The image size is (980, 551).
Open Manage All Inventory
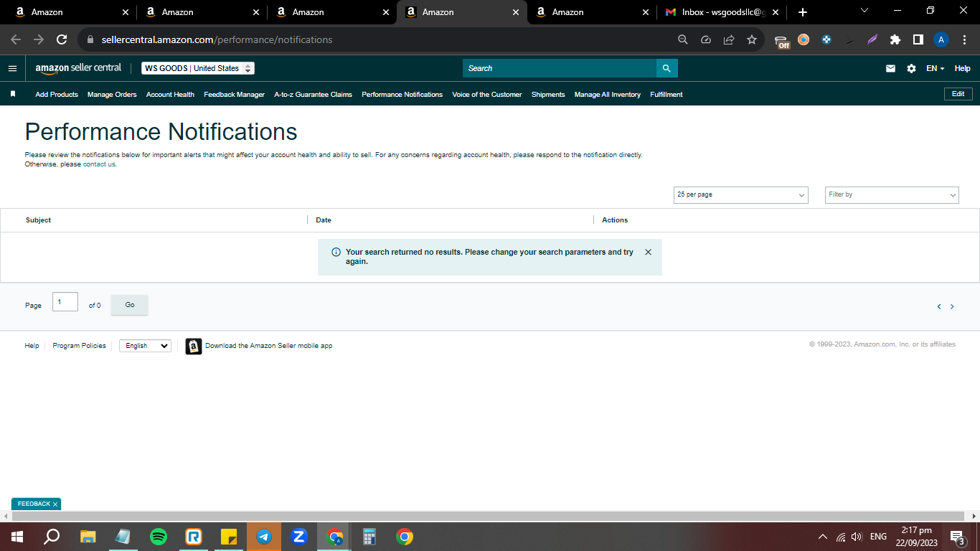click(608, 95)
